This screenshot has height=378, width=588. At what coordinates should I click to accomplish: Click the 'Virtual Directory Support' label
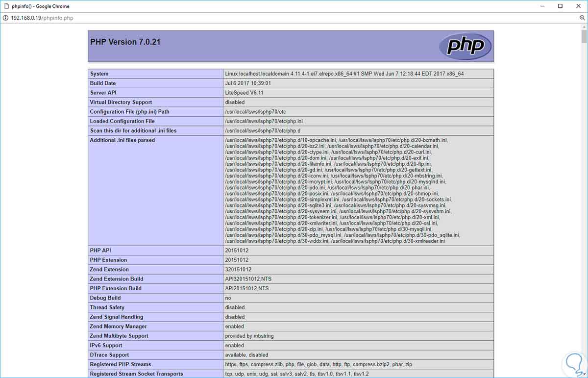point(121,102)
